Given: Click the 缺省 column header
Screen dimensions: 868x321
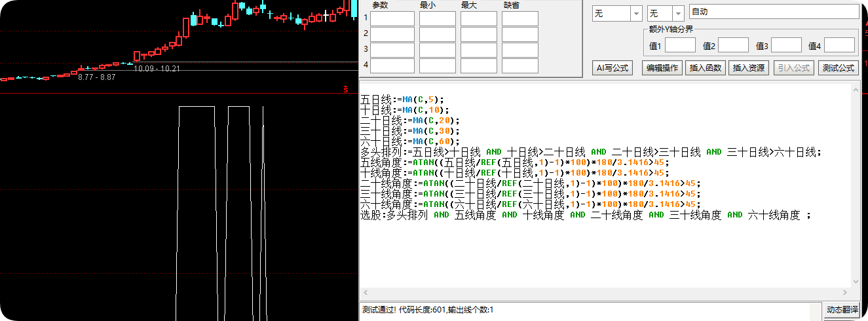Looking at the screenshot, I should (512, 5).
